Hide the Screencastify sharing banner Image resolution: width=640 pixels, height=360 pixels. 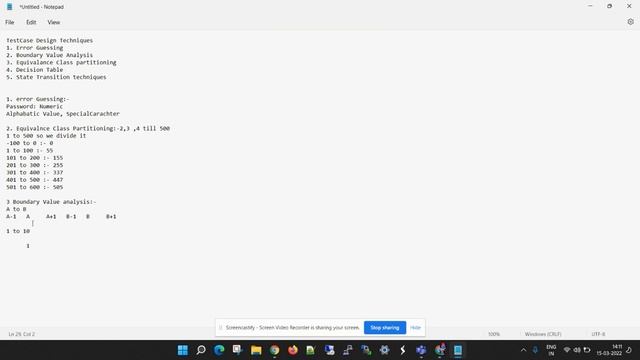tap(415, 327)
